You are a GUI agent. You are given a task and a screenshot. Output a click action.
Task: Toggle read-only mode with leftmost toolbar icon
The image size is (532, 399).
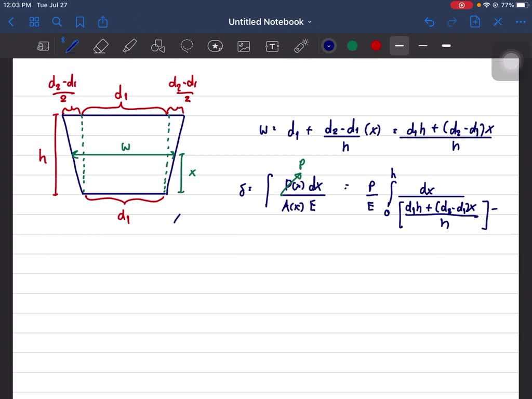tap(43, 46)
